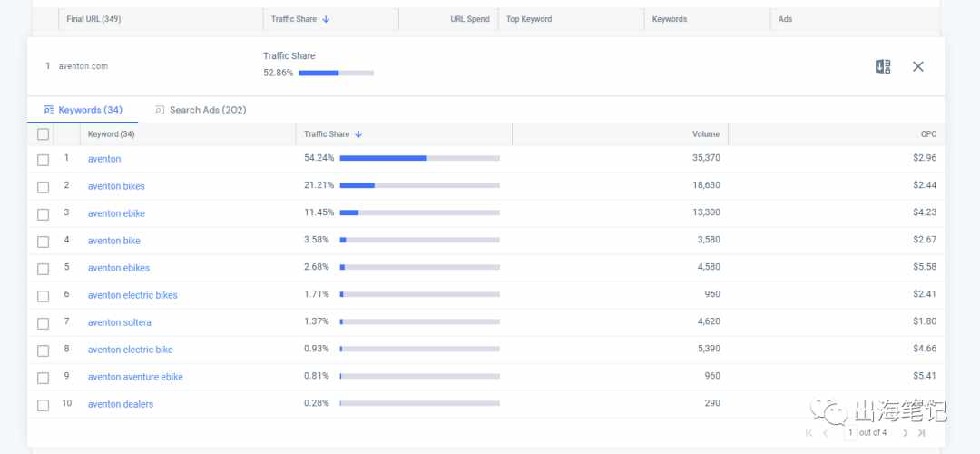The image size is (980, 454).
Task: Go to next page arrow
Action: tap(905, 432)
